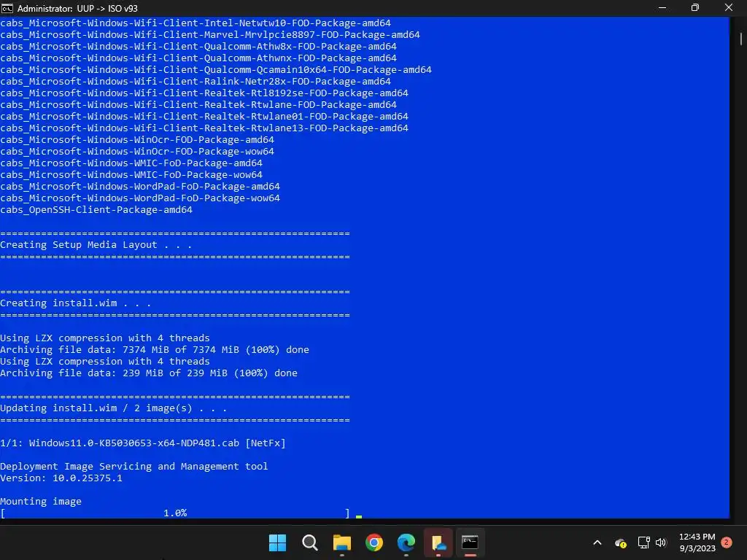747x560 pixels.
Task: Restore down the console window
Action: click(695, 7)
